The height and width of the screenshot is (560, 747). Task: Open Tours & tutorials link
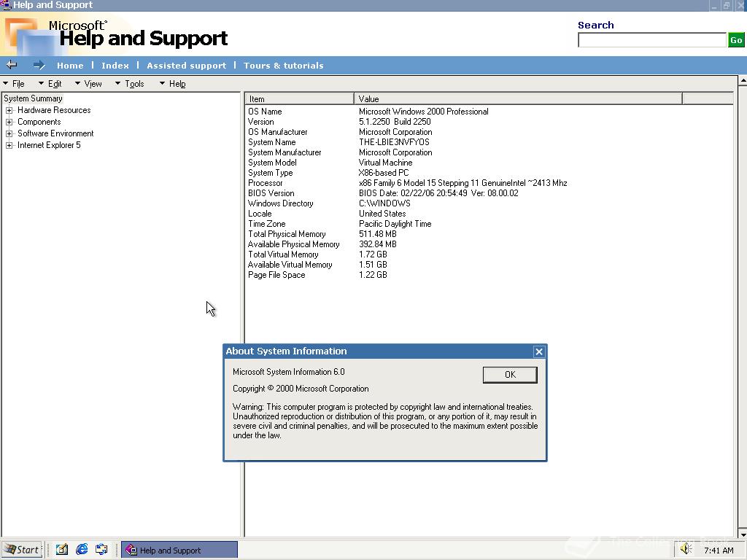pyautogui.click(x=284, y=66)
